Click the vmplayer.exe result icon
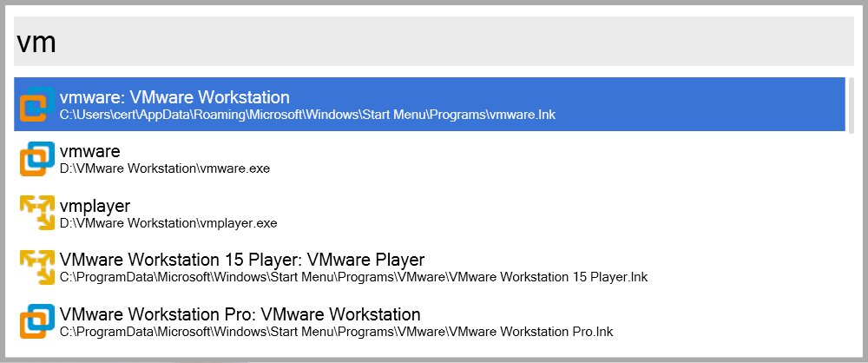 point(37,212)
